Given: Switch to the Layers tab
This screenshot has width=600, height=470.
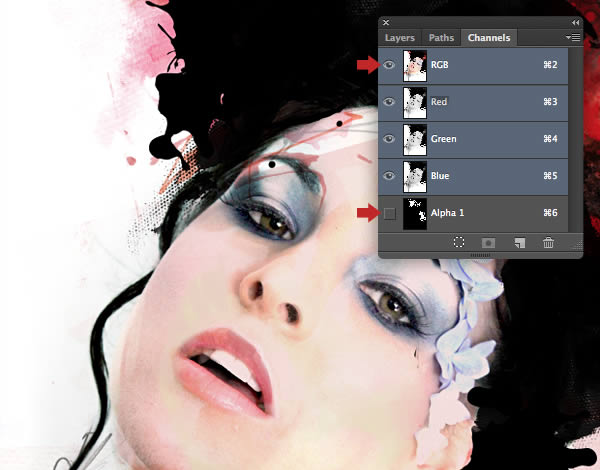Looking at the screenshot, I should point(399,38).
